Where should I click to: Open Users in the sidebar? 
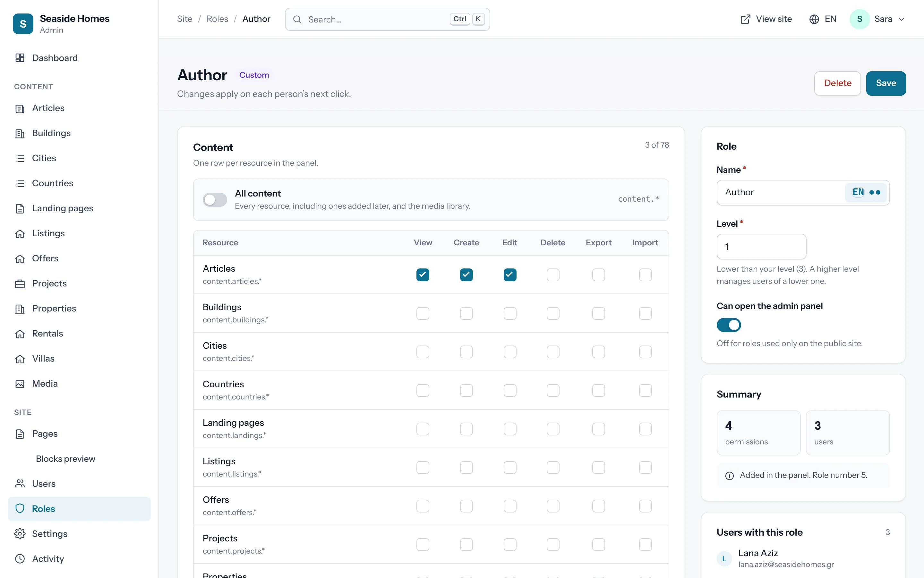(x=79, y=484)
